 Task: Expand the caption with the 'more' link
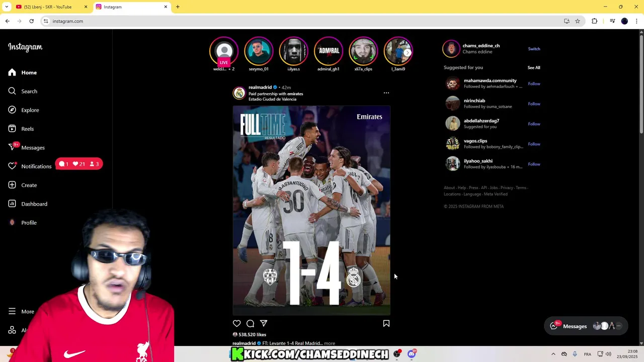(x=330, y=343)
